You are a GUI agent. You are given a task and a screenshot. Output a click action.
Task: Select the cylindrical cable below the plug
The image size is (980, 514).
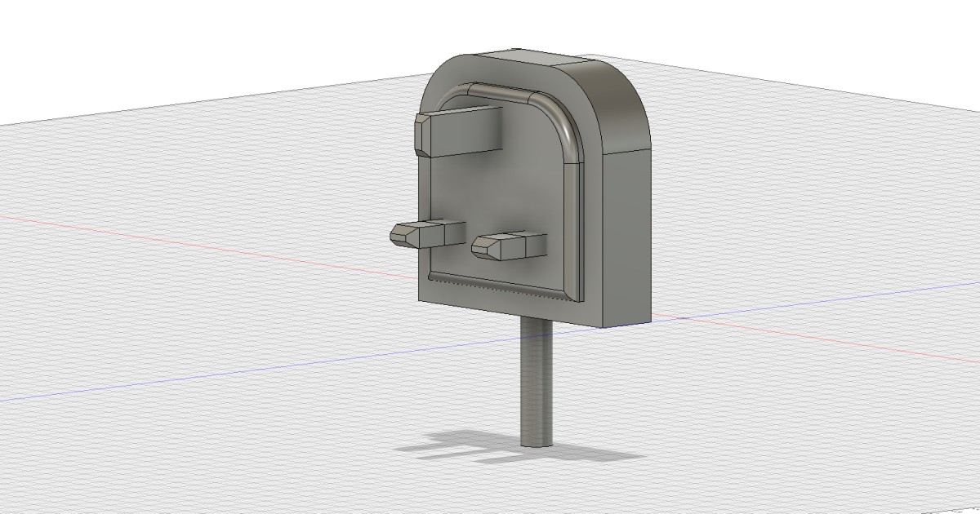click(535, 383)
